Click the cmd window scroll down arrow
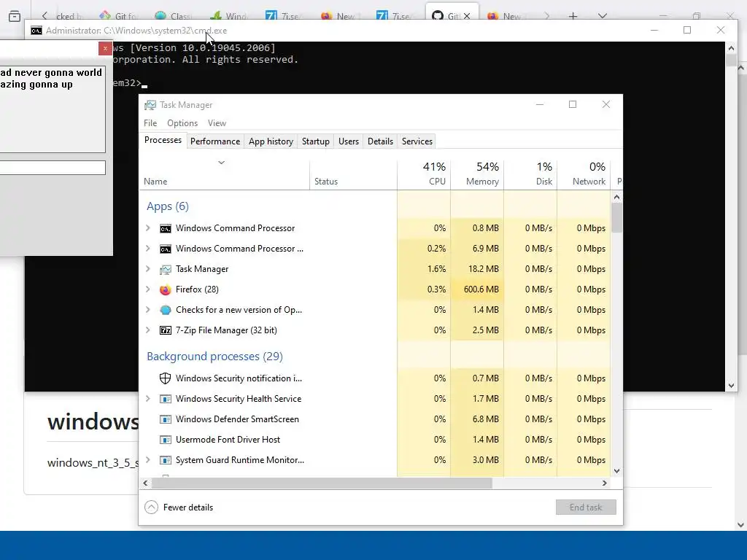This screenshot has width=747, height=560. point(731,386)
